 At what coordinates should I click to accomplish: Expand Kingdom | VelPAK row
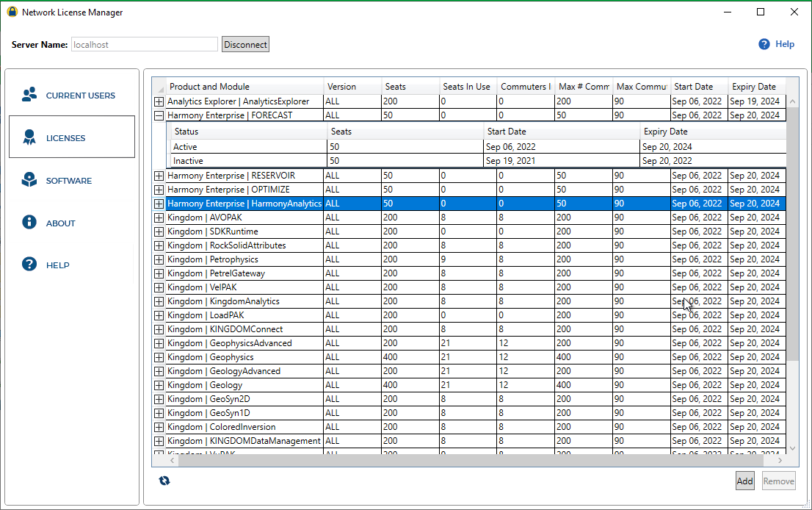[x=159, y=287]
